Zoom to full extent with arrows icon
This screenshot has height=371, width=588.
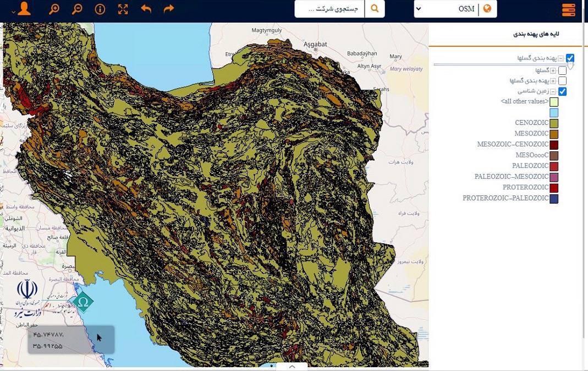tap(123, 9)
